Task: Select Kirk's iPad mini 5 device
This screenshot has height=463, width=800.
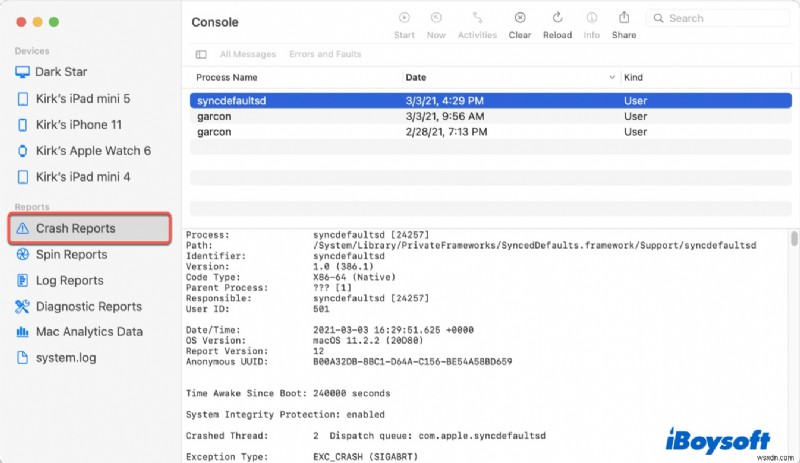Action: click(73, 99)
